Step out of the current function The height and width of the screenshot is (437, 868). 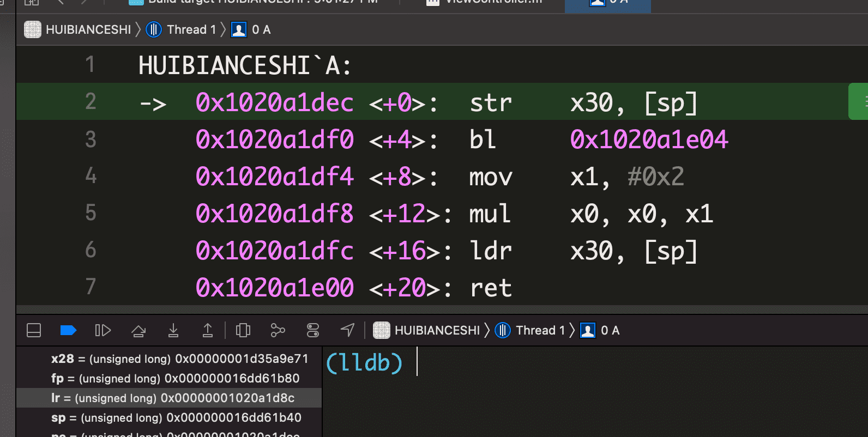[x=208, y=330]
